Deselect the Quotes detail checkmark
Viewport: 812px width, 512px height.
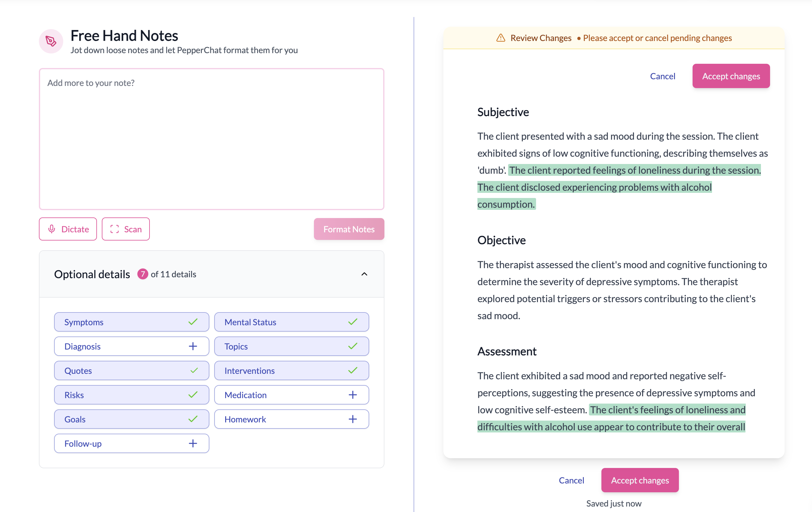193,370
